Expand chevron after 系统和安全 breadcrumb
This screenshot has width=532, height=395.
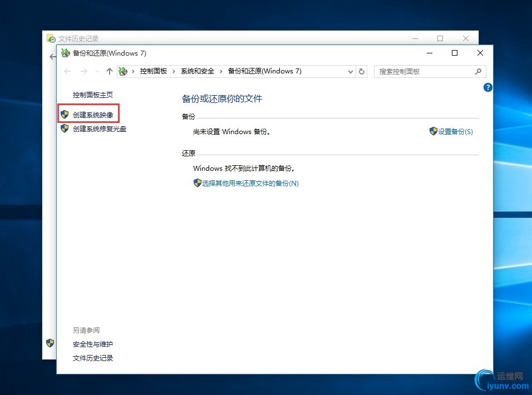pos(221,71)
